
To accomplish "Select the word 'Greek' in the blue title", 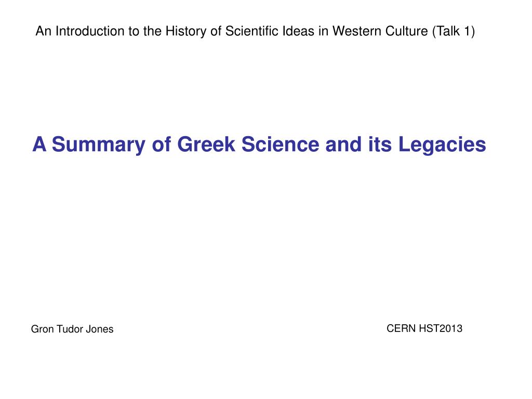I will tap(206, 144).
